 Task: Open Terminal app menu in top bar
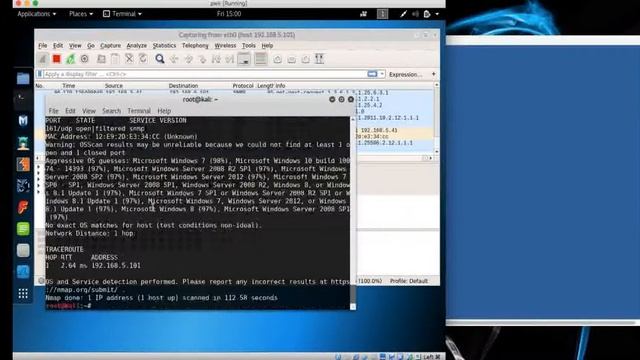click(122, 14)
